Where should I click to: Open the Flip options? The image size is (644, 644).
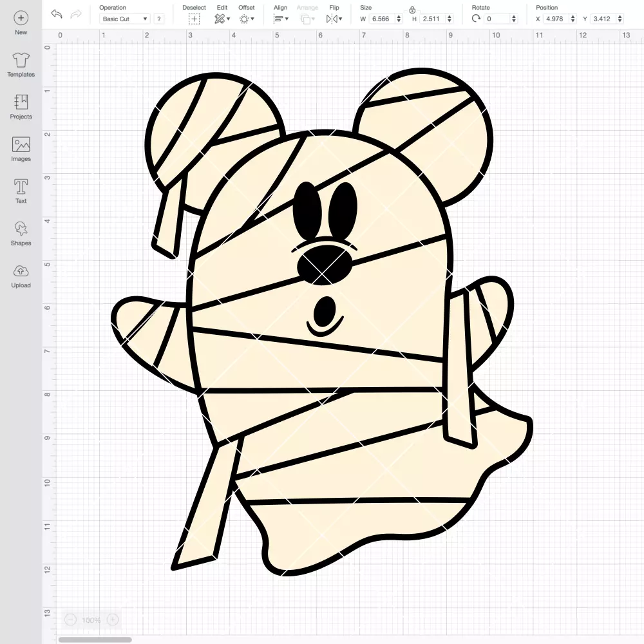[332, 19]
